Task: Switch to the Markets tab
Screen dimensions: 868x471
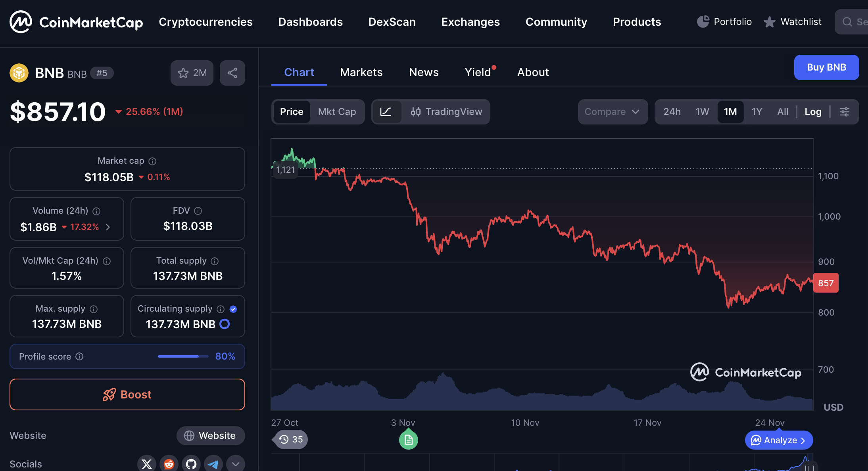Action: click(x=361, y=72)
